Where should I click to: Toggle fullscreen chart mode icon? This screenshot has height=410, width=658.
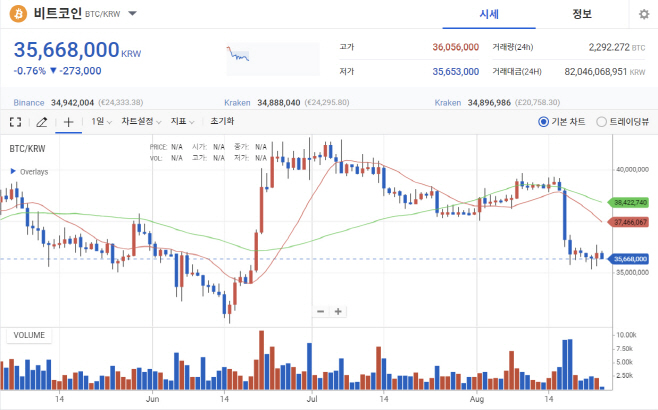[16, 122]
